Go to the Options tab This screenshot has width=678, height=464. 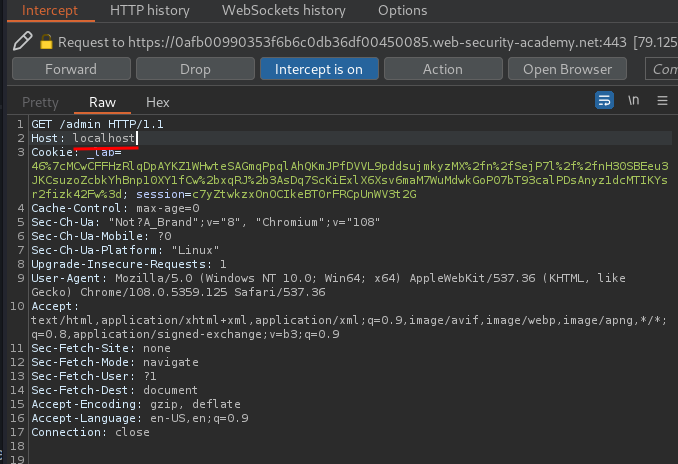(403, 10)
